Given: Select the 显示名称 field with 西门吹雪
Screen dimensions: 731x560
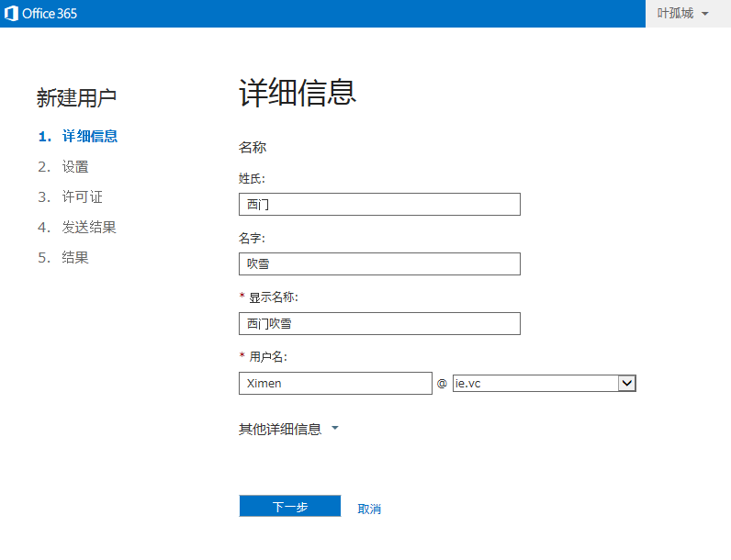Looking at the screenshot, I should tap(378, 324).
